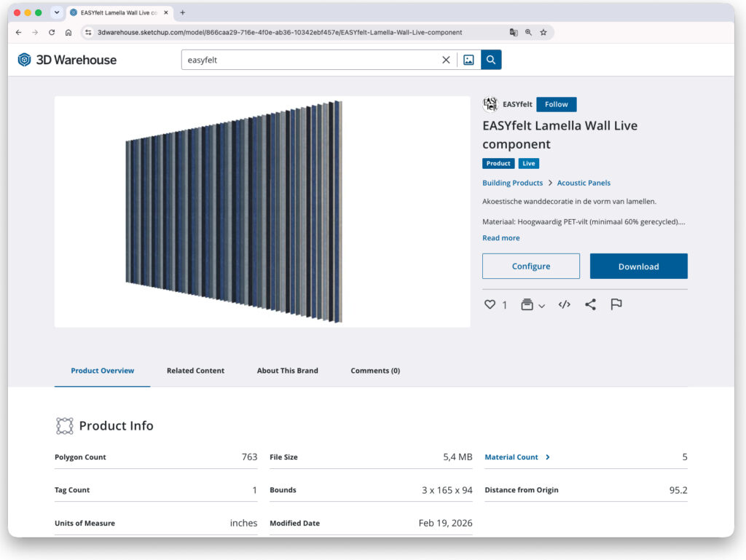Share the model via share icon
746x560 pixels.
click(590, 304)
